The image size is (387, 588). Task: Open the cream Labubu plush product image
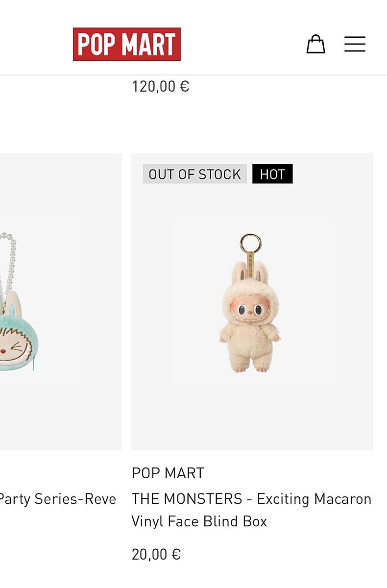(x=252, y=301)
